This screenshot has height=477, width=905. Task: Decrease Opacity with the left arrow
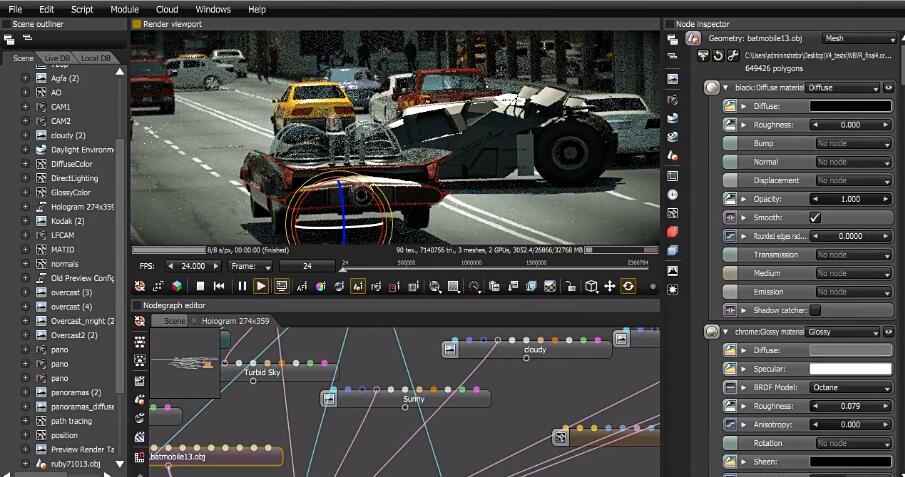click(x=815, y=199)
